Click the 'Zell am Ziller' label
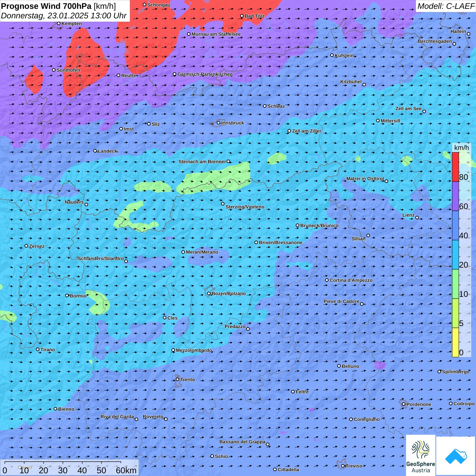The height and width of the screenshot is (476, 476). click(x=307, y=131)
